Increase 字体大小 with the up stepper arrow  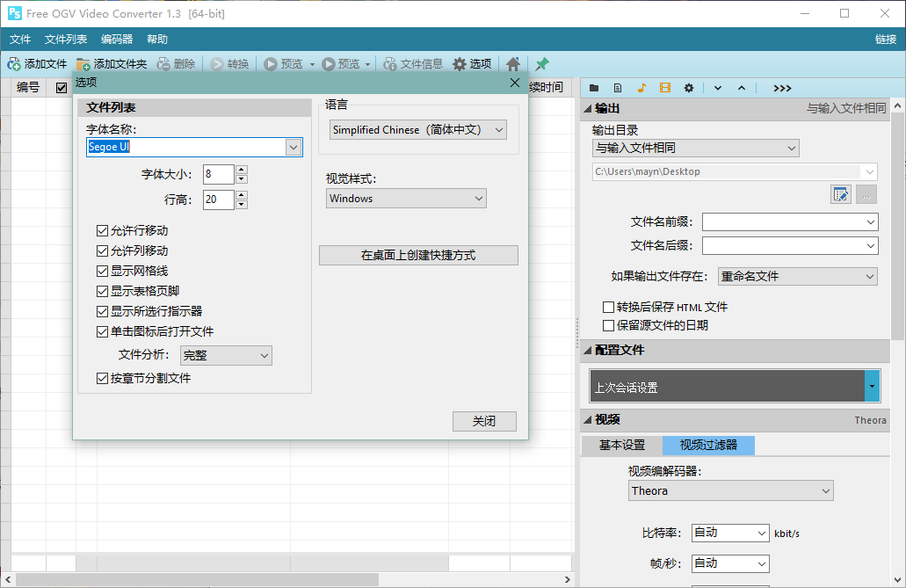click(x=240, y=170)
